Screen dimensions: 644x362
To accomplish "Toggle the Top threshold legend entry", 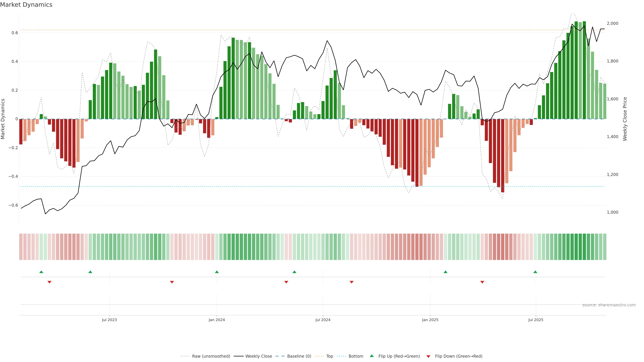I will point(330,356).
